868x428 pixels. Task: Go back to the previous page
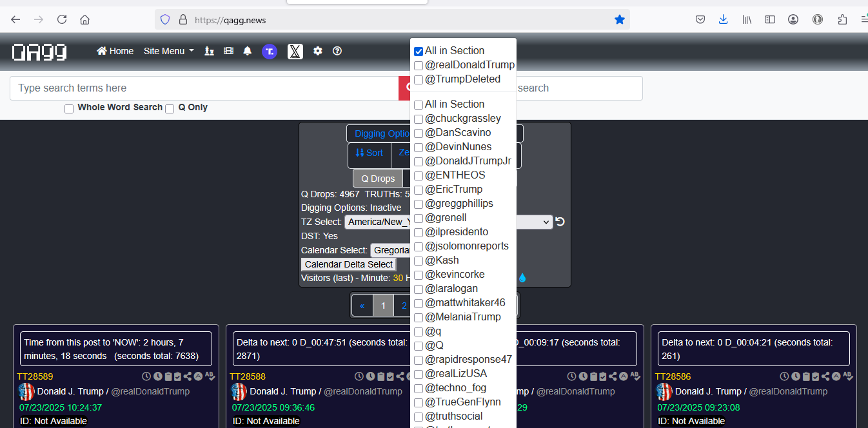click(15, 20)
